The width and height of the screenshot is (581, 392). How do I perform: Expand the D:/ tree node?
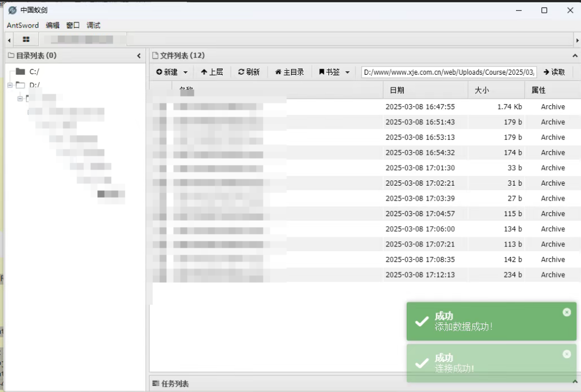10,85
